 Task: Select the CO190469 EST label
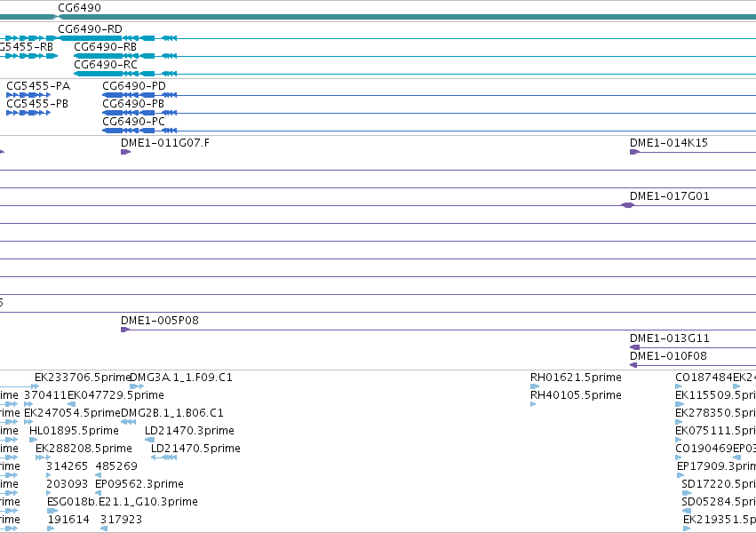tap(704, 449)
